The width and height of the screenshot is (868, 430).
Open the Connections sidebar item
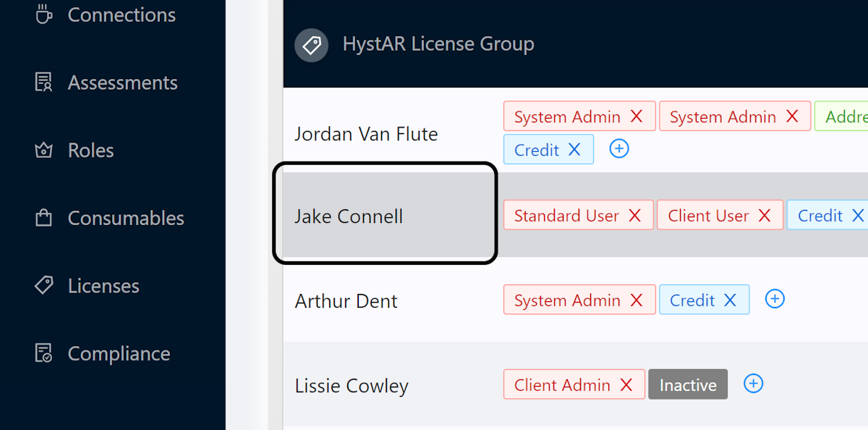(106, 14)
